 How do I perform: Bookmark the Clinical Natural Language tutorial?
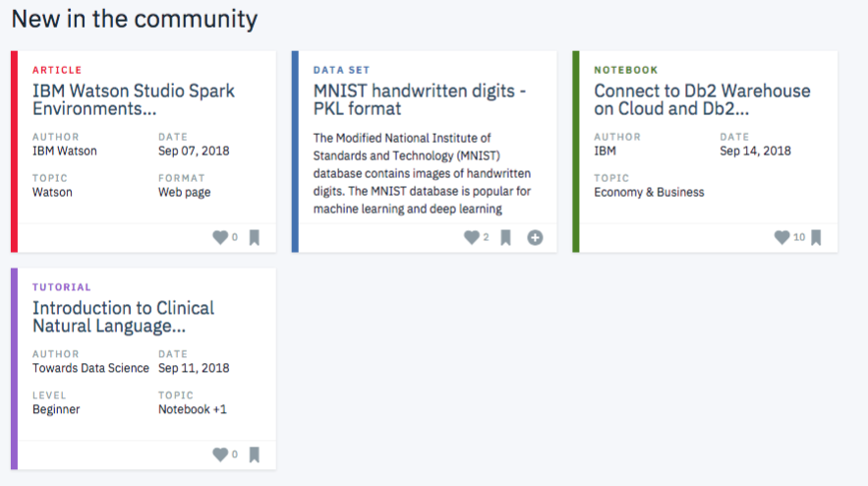click(x=254, y=455)
